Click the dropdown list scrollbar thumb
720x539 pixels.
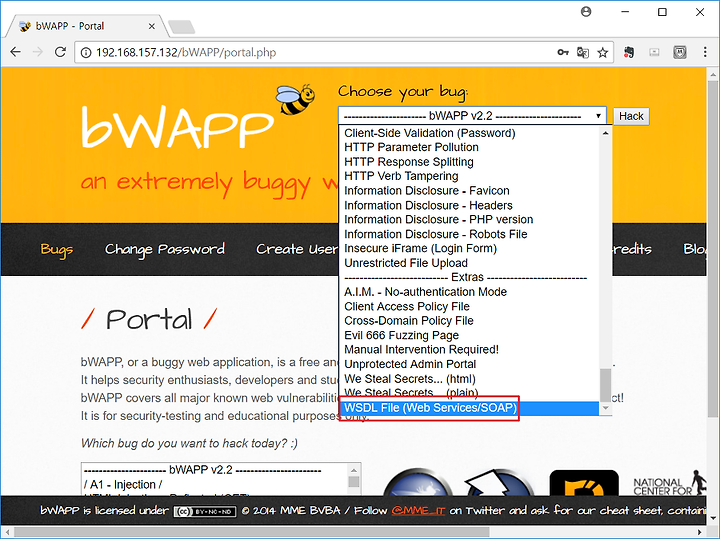tap(605, 384)
